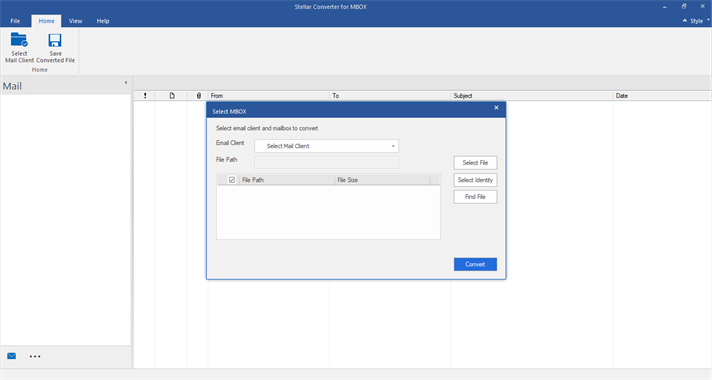The image size is (712, 380).
Task: Open Mail view icon in bottom pane
Action: tap(12, 356)
